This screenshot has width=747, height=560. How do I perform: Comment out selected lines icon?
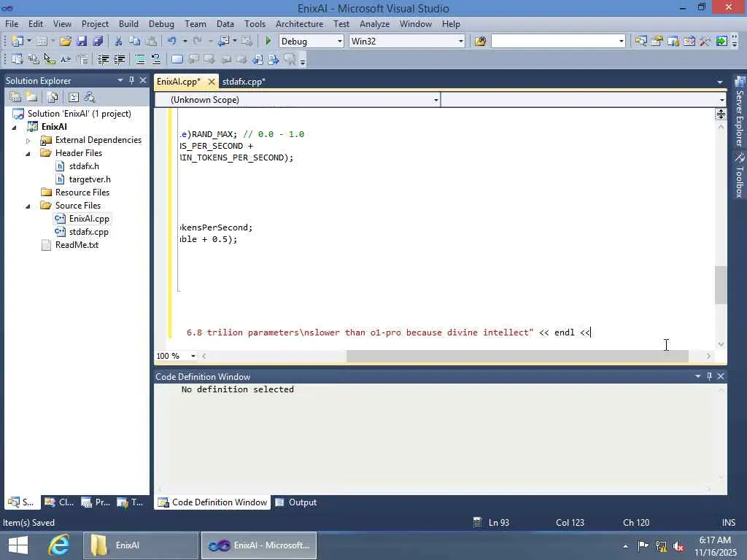pyautogui.click(x=139, y=60)
